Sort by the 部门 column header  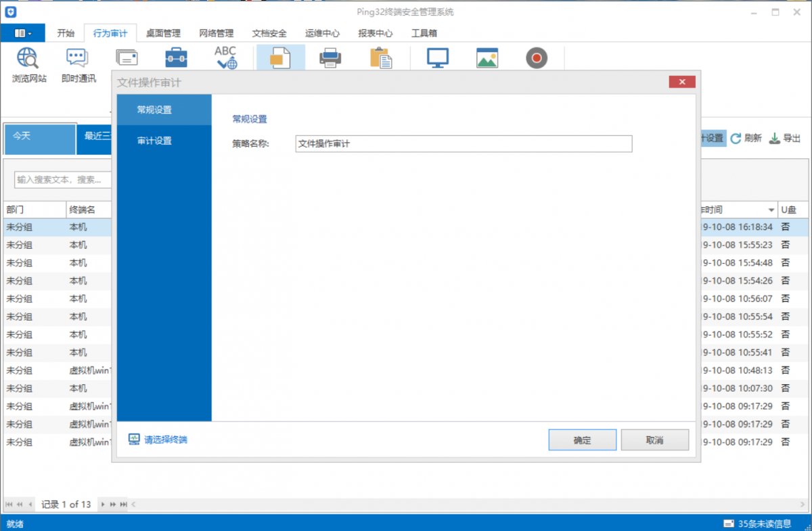35,210
